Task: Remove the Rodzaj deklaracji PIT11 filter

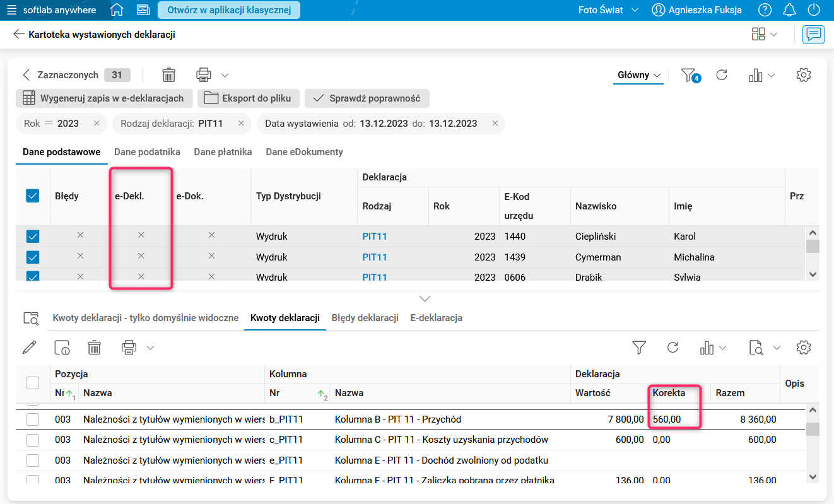Action: pos(241,124)
